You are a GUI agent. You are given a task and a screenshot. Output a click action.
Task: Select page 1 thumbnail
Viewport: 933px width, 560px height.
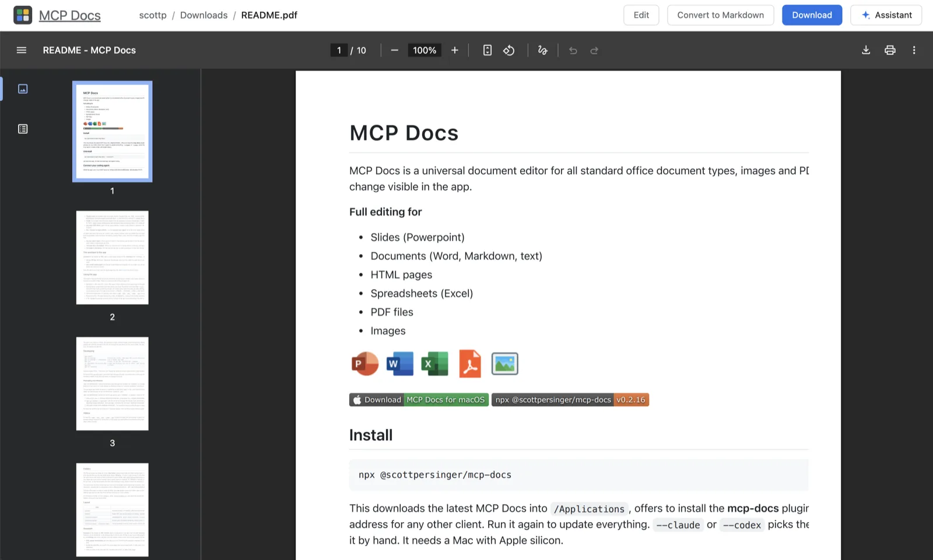point(113,132)
